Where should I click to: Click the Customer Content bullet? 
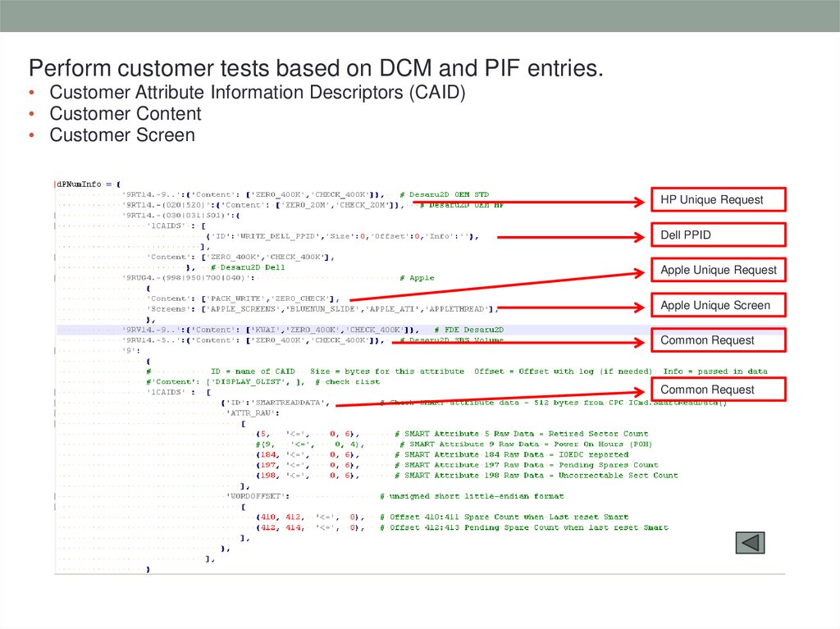pyautogui.click(x=126, y=114)
